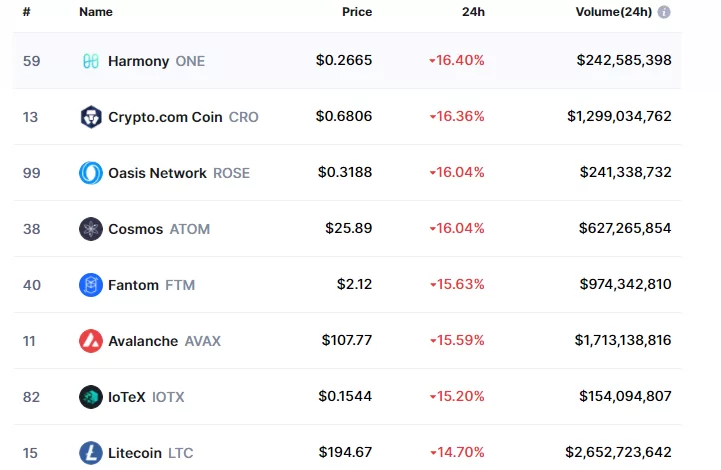Click the Cosmos ATOM logo icon

point(91,229)
